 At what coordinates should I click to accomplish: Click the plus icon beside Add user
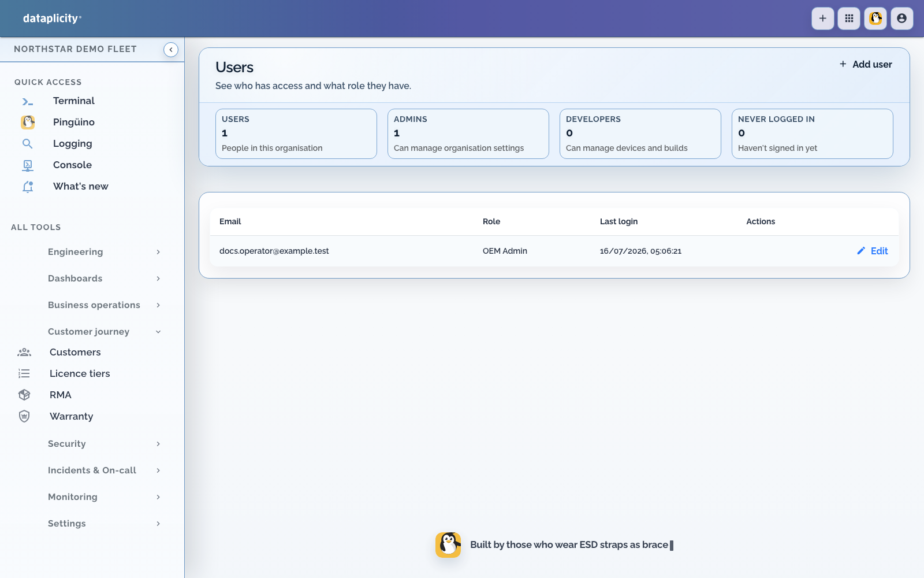(843, 64)
